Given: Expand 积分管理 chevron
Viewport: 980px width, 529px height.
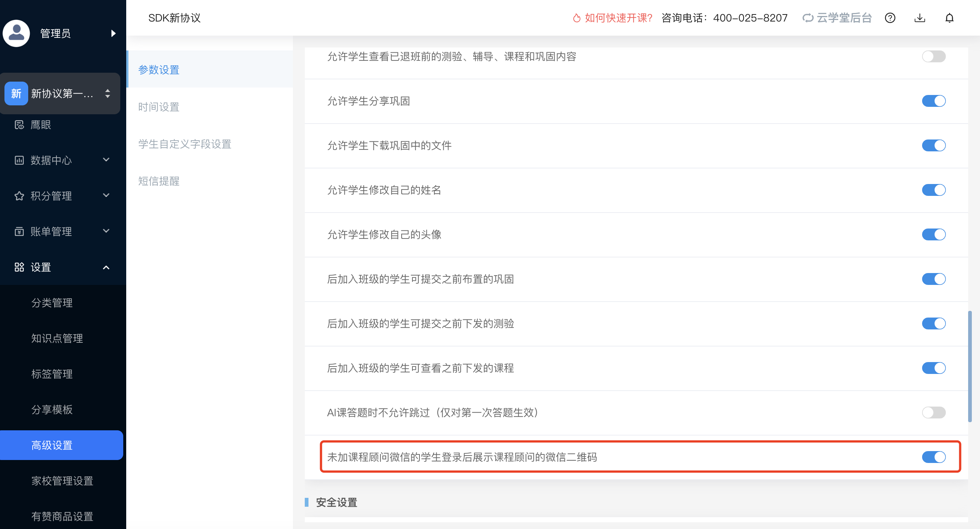Looking at the screenshot, I should tap(106, 195).
